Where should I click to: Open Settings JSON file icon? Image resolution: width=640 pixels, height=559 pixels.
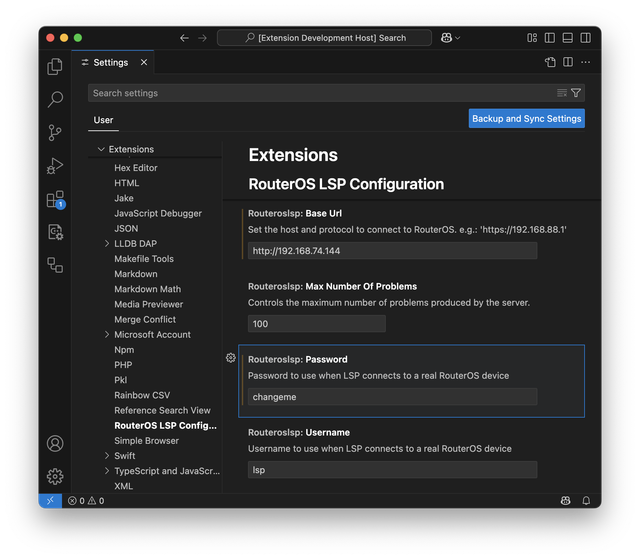(x=550, y=62)
